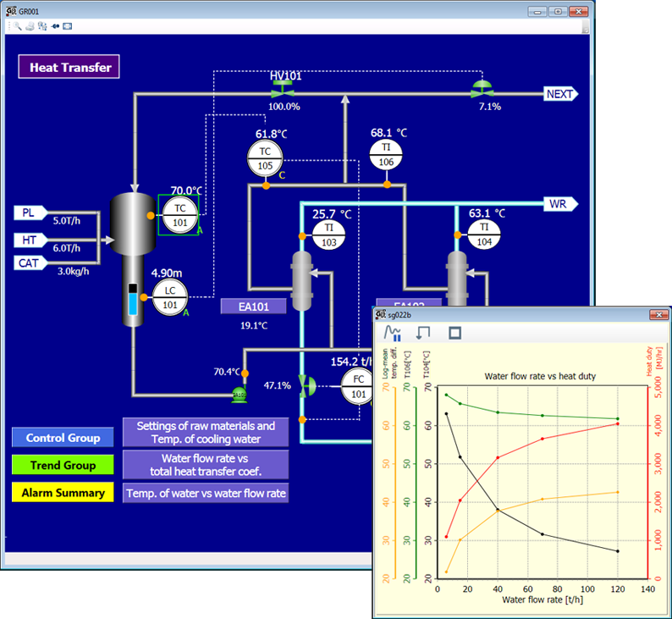Click the EA101 heat exchanger label
Viewport: 672px width, 619px height.
coord(252,306)
